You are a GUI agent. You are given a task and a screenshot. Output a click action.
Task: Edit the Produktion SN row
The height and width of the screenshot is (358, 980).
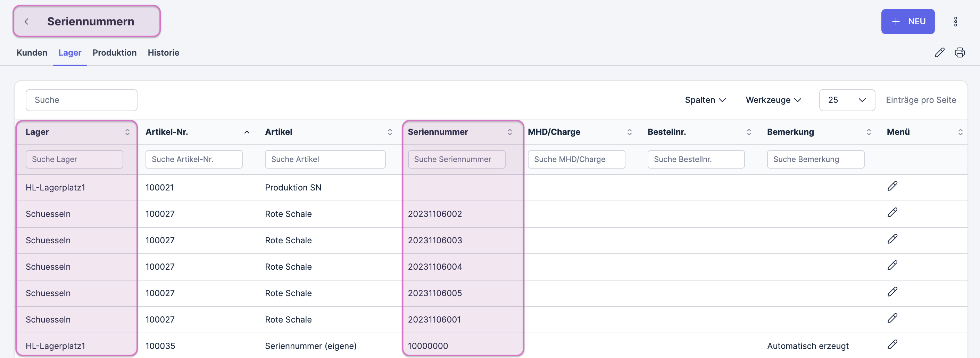coord(892,186)
